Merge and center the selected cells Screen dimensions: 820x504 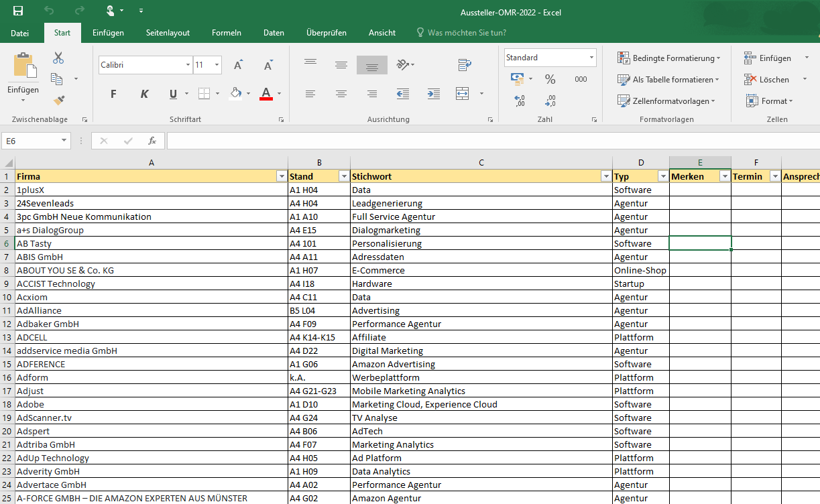(462, 94)
